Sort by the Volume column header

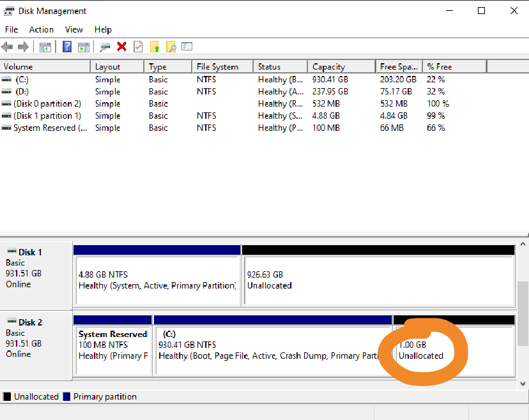click(x=45, y=67)
